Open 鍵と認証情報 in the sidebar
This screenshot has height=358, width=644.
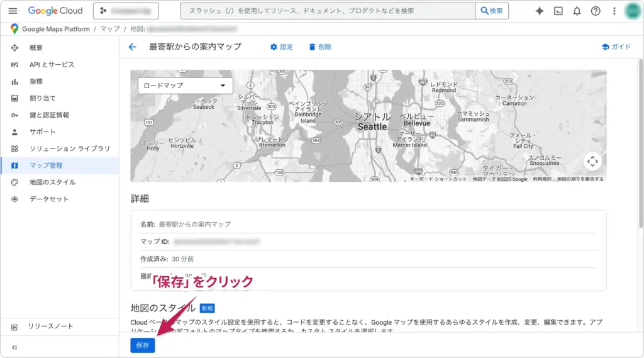60,115
